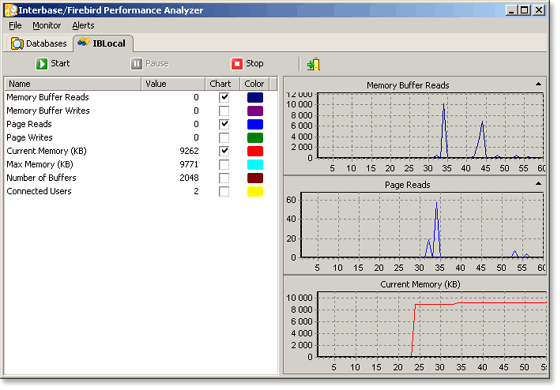Maximize the Performance Analyzer window
This screenshot has width=560, height=390.
[524, 10]
